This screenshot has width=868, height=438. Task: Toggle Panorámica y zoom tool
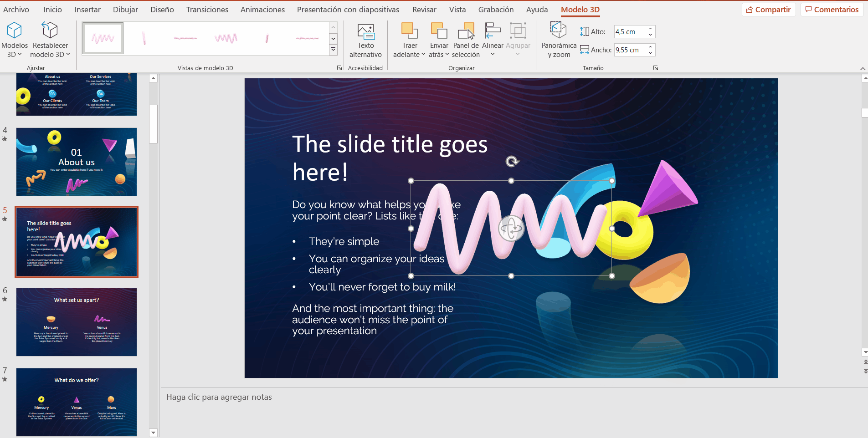tap(559, 41)
